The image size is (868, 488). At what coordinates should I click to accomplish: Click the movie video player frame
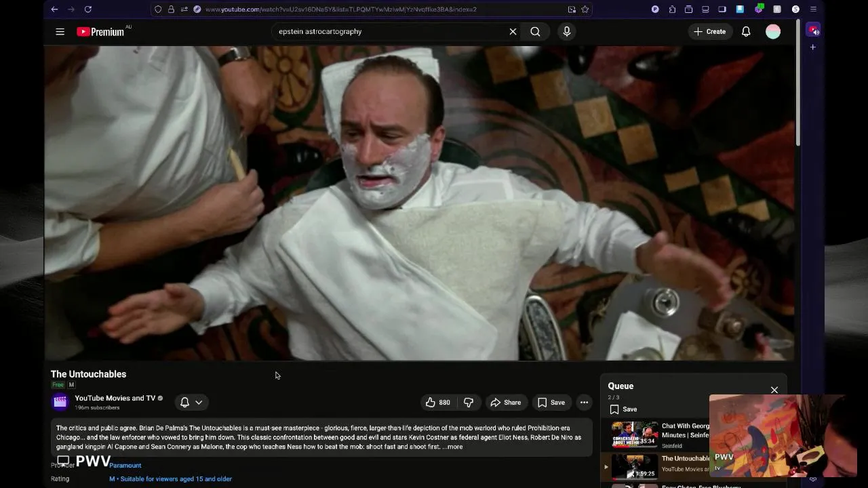419,203
